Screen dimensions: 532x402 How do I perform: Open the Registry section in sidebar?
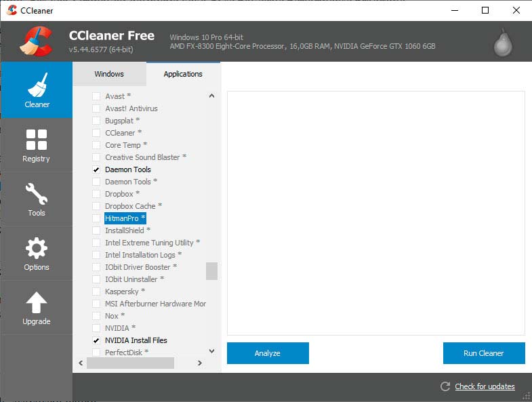(x=37, y=145)
